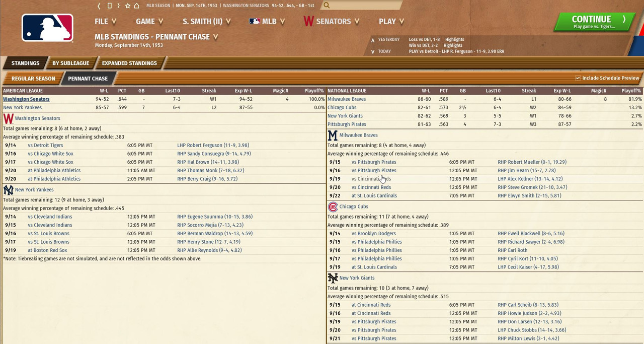The image size is (644, 344).
Task: Switch to the STANDINGS tab
Action: pyautogui.click(x=25, y=63)
